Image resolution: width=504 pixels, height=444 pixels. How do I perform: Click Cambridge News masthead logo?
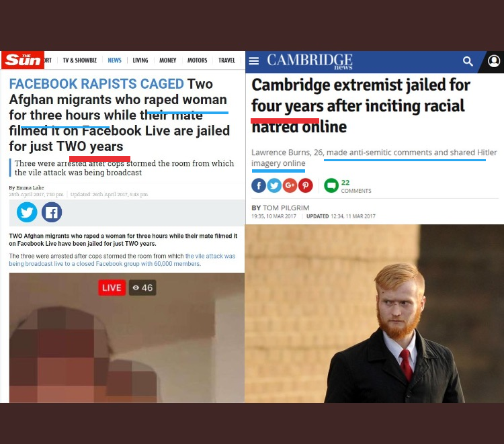(310, 61)
